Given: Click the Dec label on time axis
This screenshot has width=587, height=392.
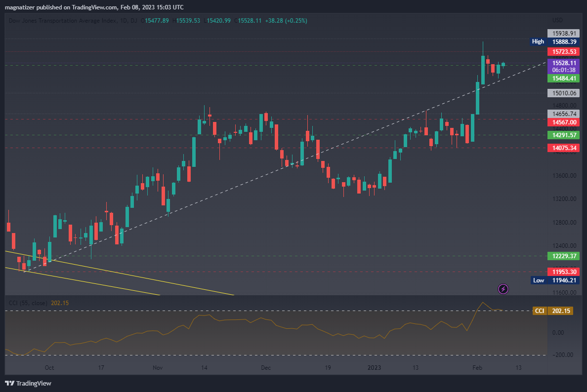Looking at the screenshot, I should 266,368.
